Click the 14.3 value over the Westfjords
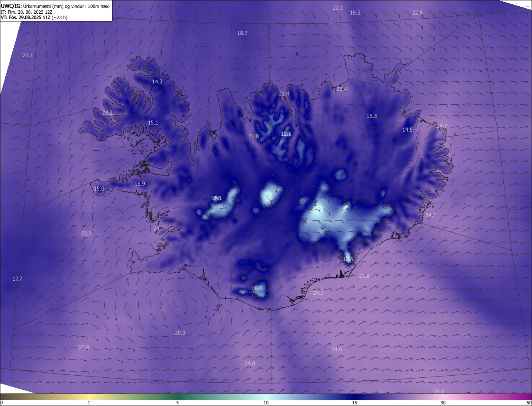 [157, 82]
